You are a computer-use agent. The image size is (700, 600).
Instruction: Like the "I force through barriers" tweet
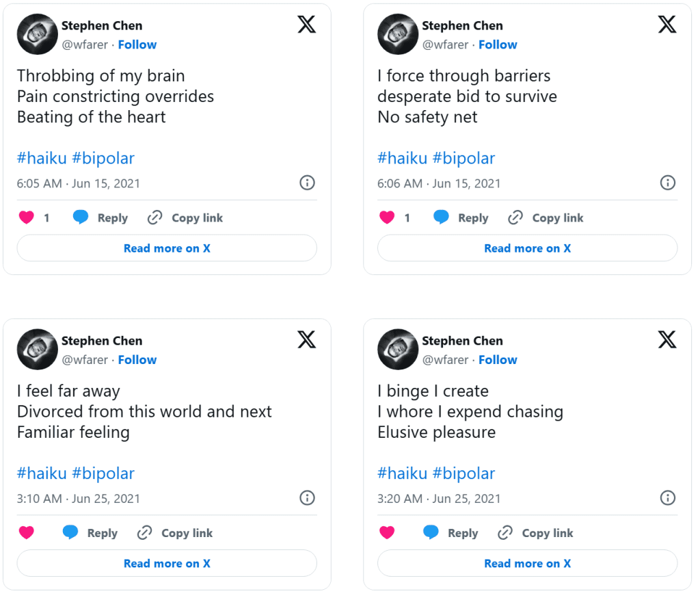(x=387, y=218)
